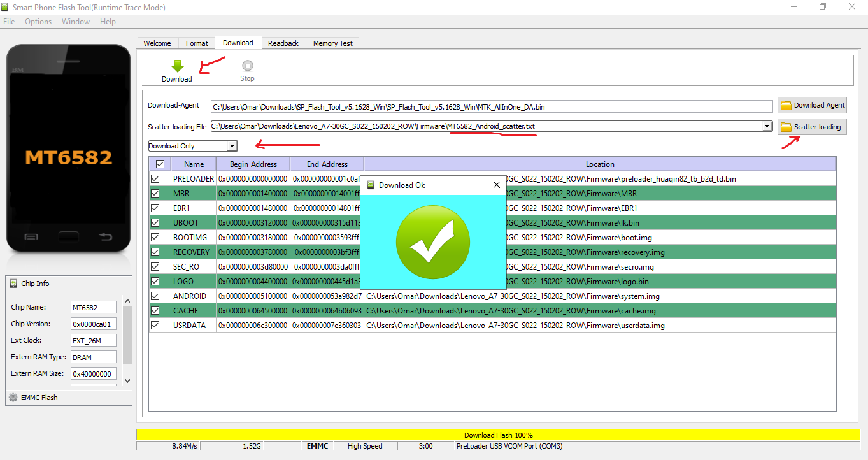
Task: Uncheck the ANDROID partition checkbox
Action: (x=155, y=296)
